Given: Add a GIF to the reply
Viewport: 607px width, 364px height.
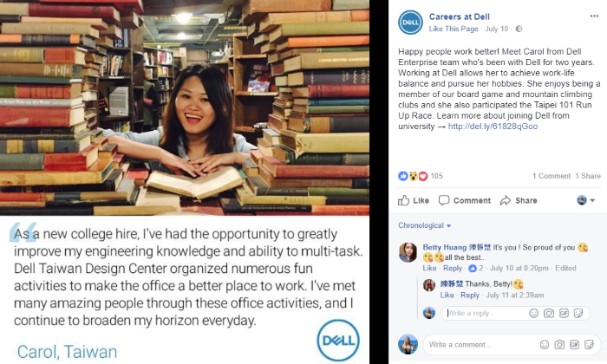Looking at the screenshot, I should tap(564, 313).
